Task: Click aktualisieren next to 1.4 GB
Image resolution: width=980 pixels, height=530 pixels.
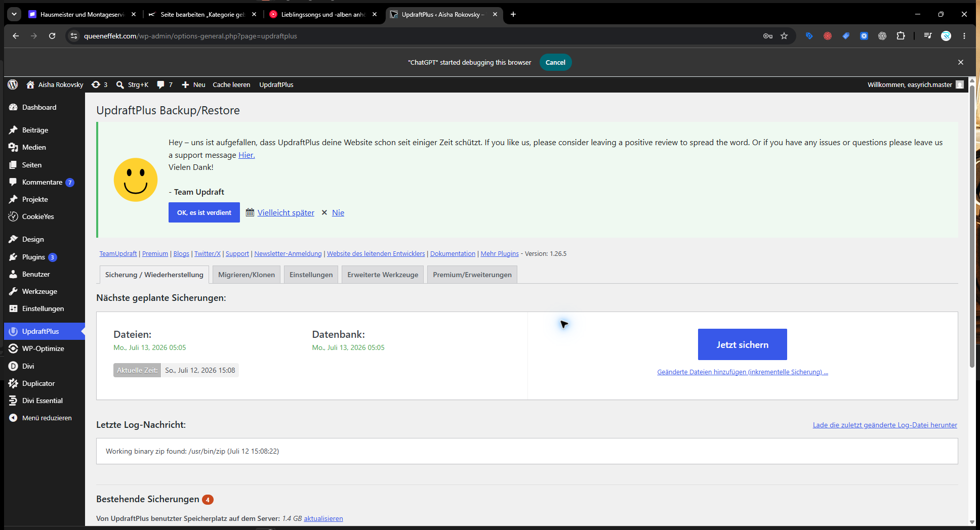Action: [323, 518]
